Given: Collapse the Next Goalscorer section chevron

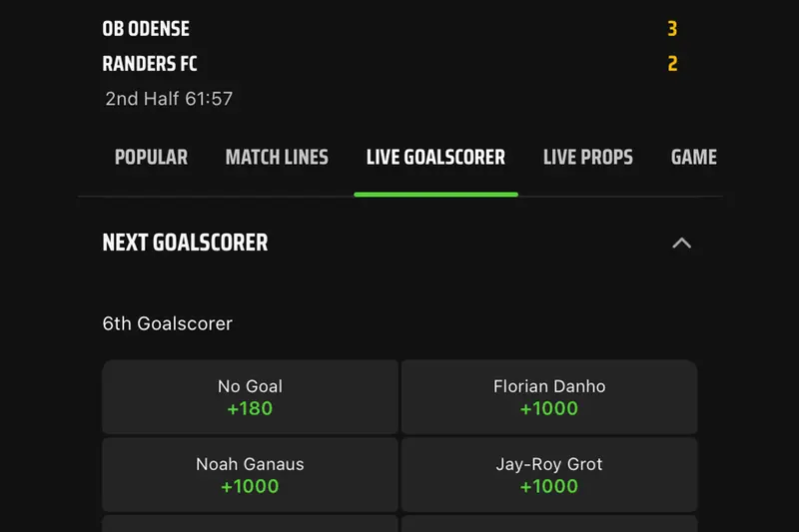Looking at the screenshot, I should [x=682, y=243].
